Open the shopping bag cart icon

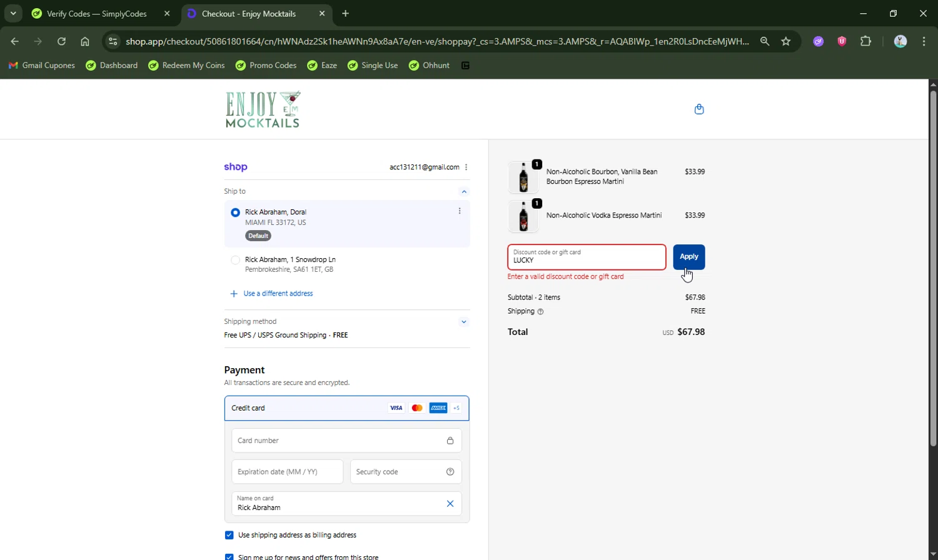click(699, 109)
